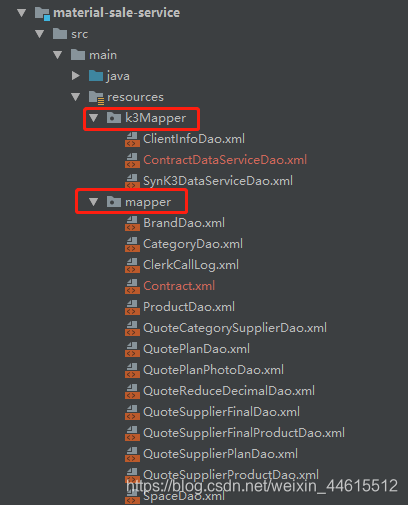The height and width of the screenshot is (505, 408).
Task: Select the java folder label
Action: click(118, 76)
